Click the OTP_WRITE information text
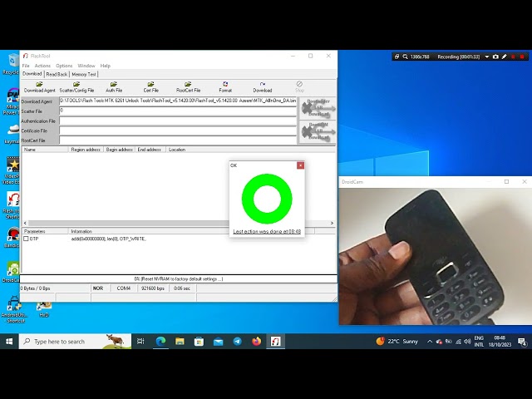 point(109,239)
